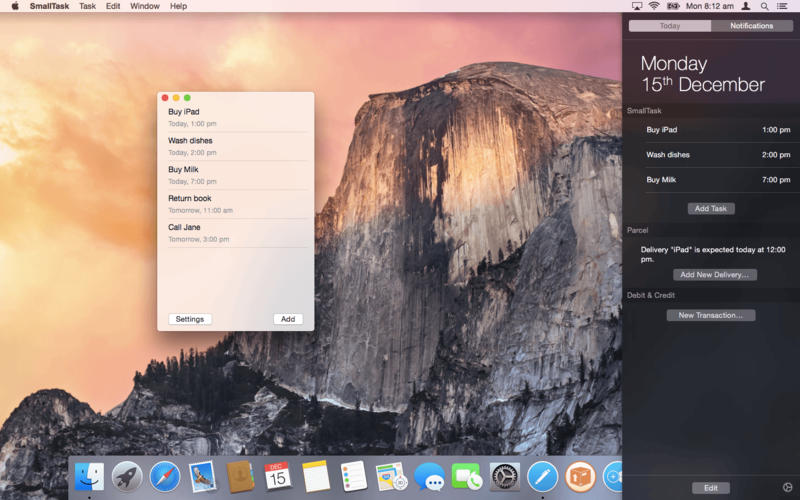Screen dimensions: 800x500
Task: Select the Return book task row
Action: pos(237,204)
